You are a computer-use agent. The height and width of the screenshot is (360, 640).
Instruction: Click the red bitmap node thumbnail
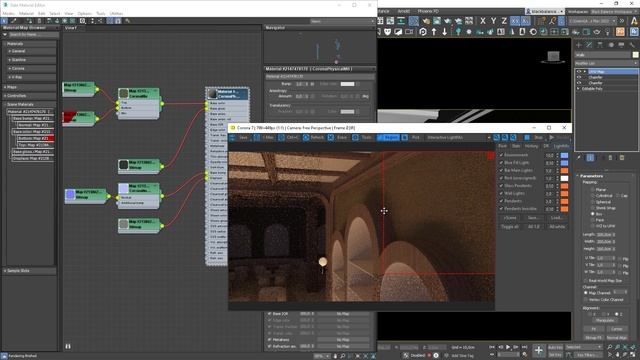70,117
